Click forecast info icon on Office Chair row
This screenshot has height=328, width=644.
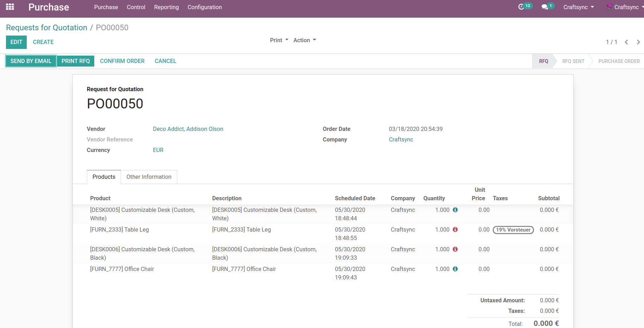pos(455,269)
